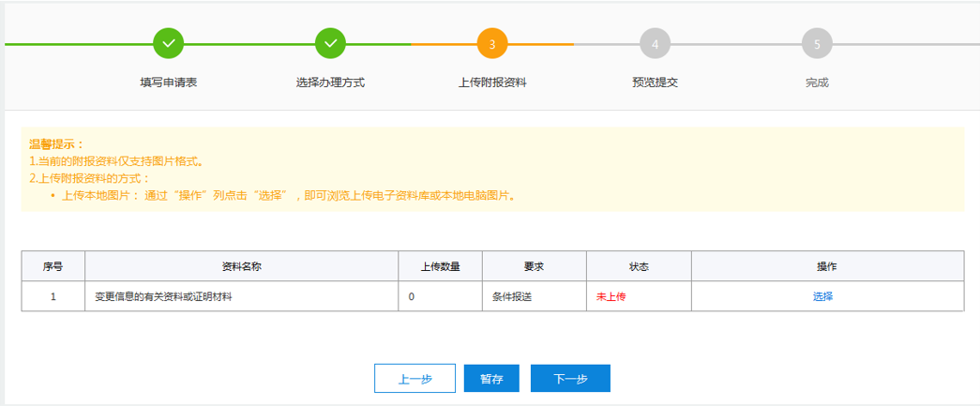The image size is (980, 406).
Task: Click the gray step 5 circle
Action: click(817, 44)
